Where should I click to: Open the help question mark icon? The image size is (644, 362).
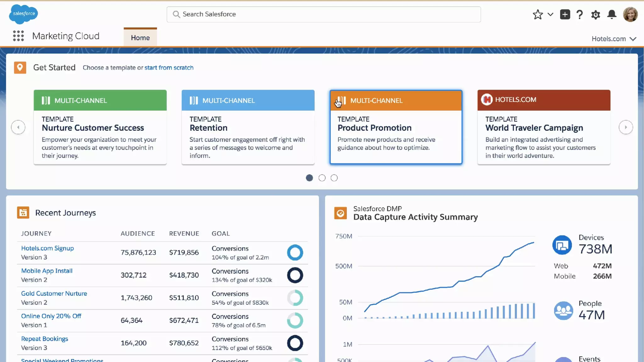(x=580, y=14)
